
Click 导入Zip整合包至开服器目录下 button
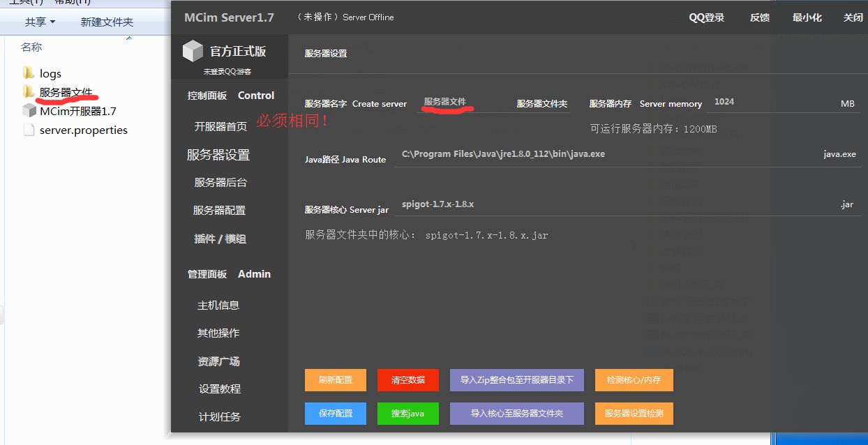point(517,380)
